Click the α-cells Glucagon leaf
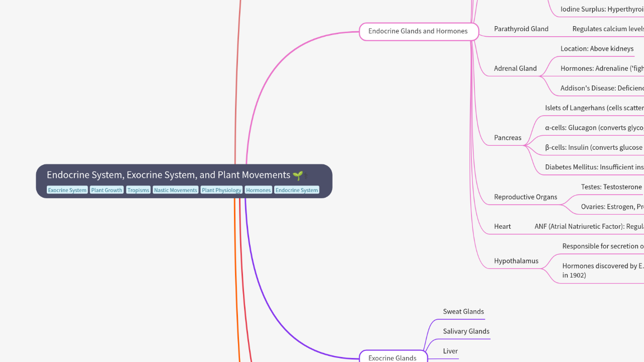 click(x=594, y=128)
